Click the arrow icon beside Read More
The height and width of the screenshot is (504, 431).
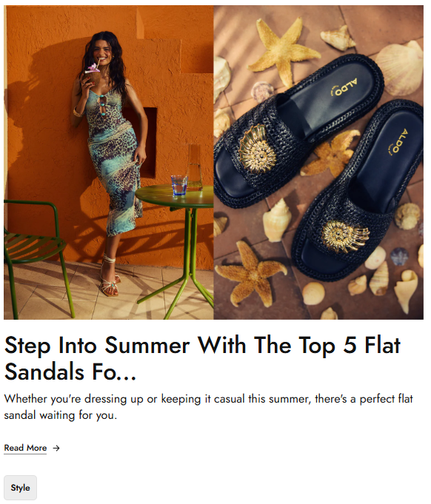tap(56, 448)
